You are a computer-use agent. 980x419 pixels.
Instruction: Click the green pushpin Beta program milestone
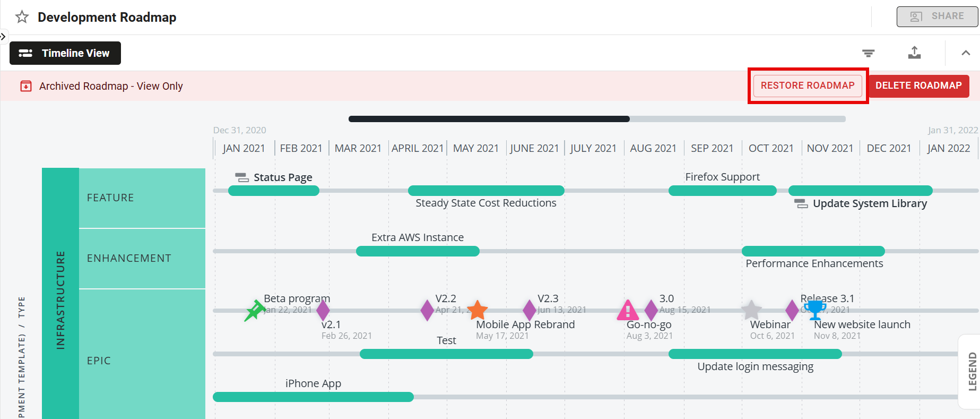point(255,311)
